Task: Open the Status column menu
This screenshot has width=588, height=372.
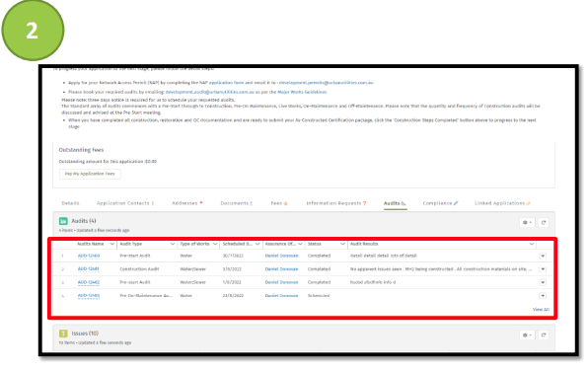Action: tap(342, 244)
